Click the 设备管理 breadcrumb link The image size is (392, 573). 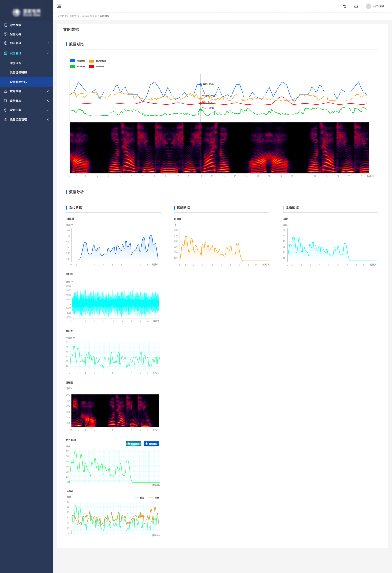(x=74, y=16)
